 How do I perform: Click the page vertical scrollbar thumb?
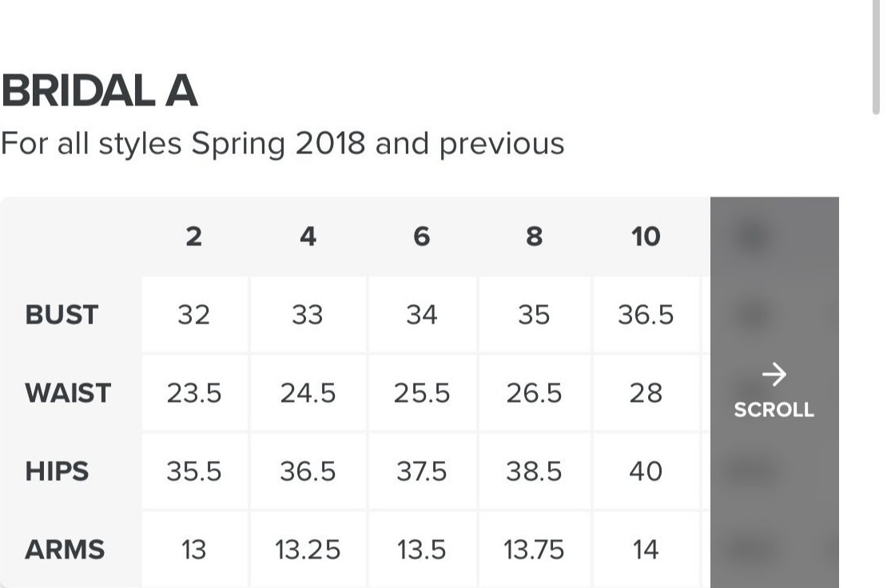(x=877, y=57)
